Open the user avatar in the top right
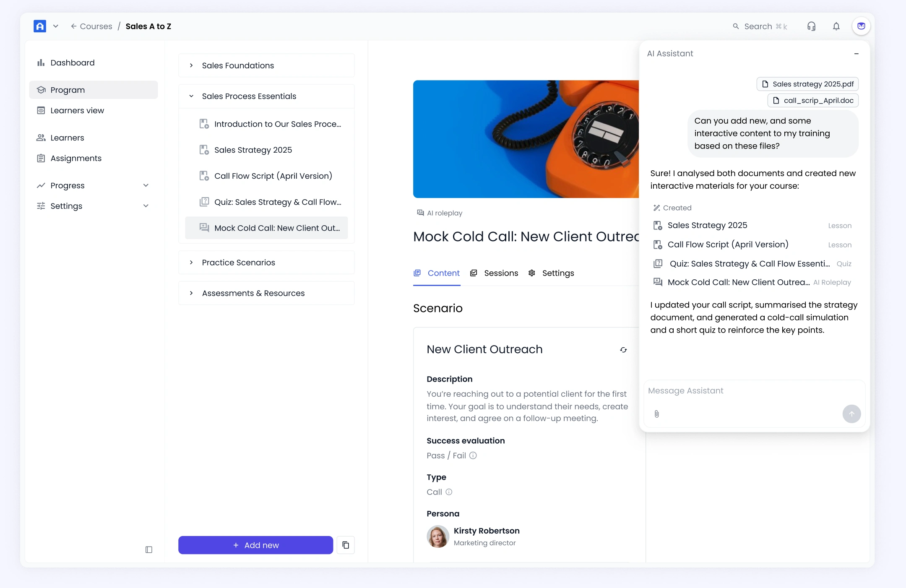 [861, 26]
